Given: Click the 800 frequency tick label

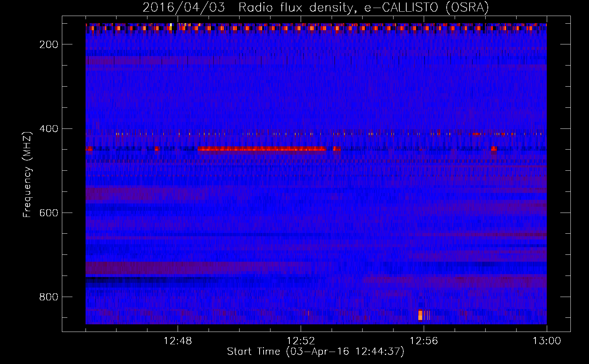Looking at the screenshot, I should tap(49, 297).
